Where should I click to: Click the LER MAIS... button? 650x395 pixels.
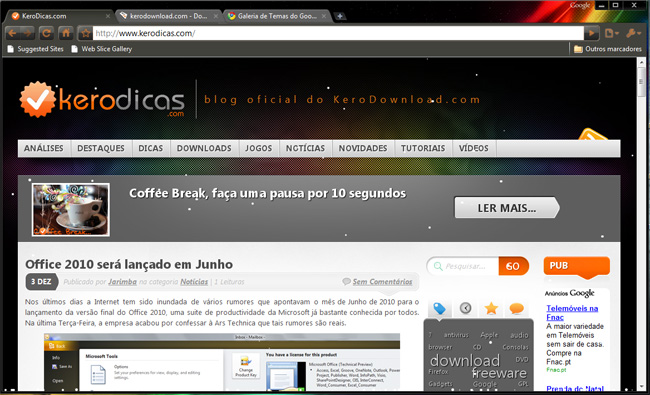pos(507,208)
